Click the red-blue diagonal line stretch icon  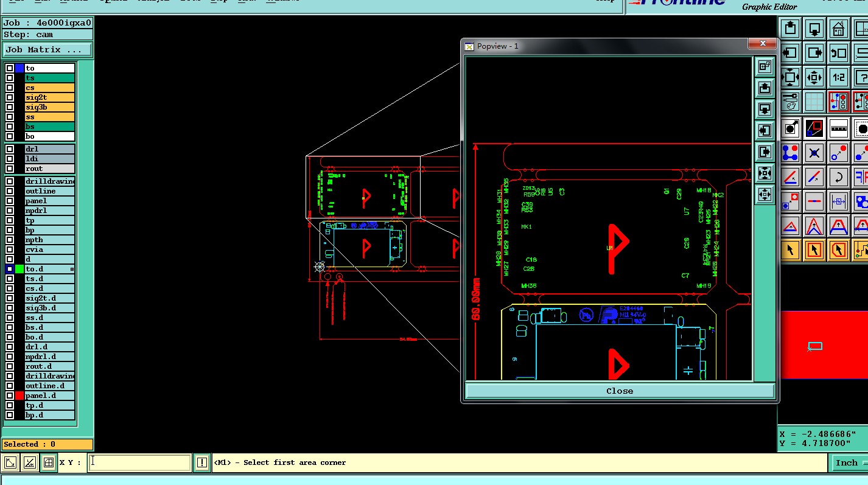pyautogui.click(x=814, y=177)
